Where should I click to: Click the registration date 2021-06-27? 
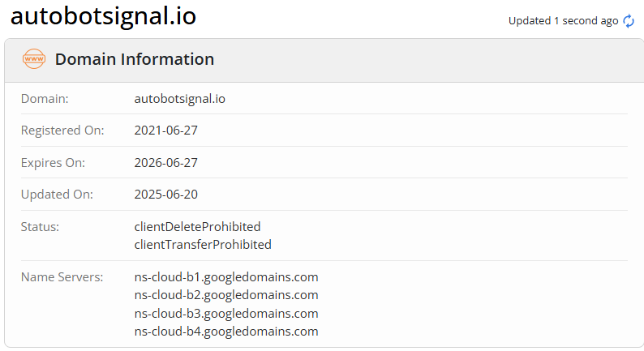165,131
